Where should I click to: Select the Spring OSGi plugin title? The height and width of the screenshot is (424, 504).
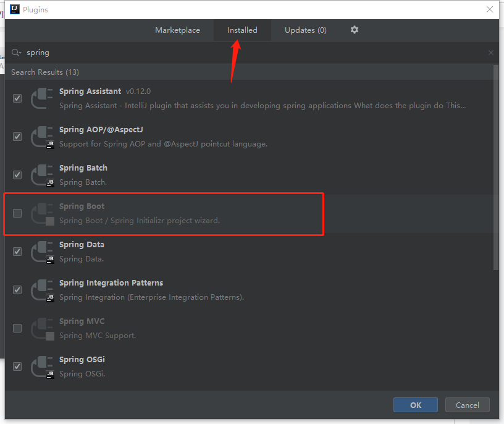(x=82, y=359)
